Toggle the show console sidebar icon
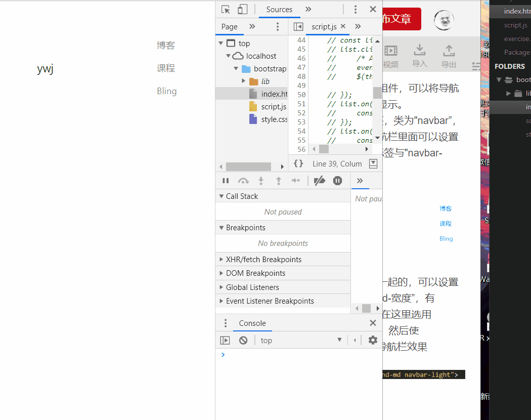The width and height of the screenshot is (531, 420). tap(225, 340)
